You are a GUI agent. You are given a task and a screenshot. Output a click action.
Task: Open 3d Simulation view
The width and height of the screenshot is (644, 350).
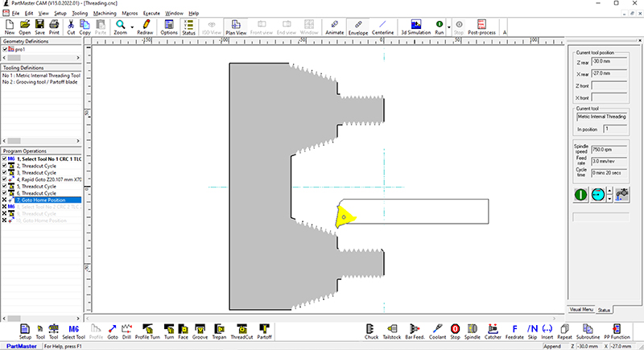click(415, 28)
